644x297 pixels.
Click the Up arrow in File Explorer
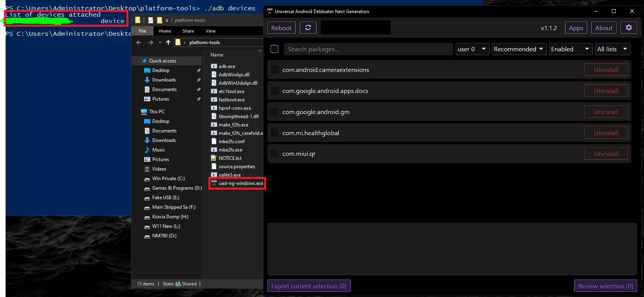(168, 43)
